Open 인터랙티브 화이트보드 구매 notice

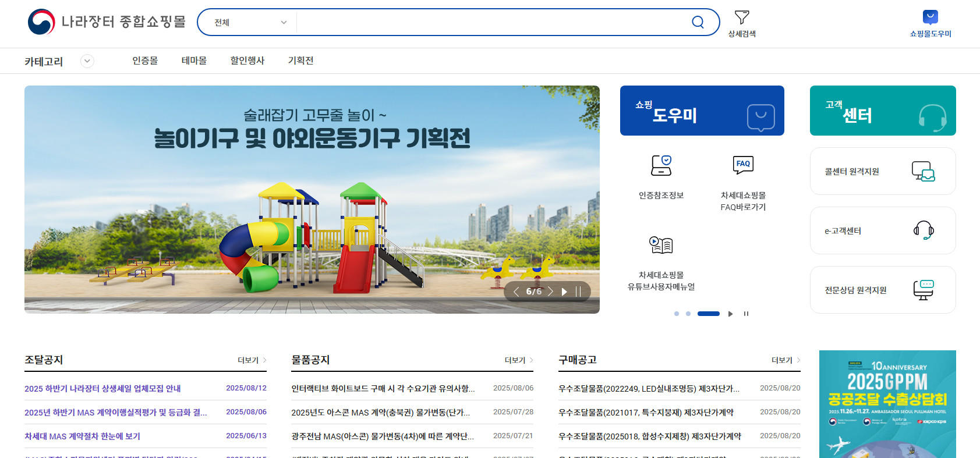point(383,389)
